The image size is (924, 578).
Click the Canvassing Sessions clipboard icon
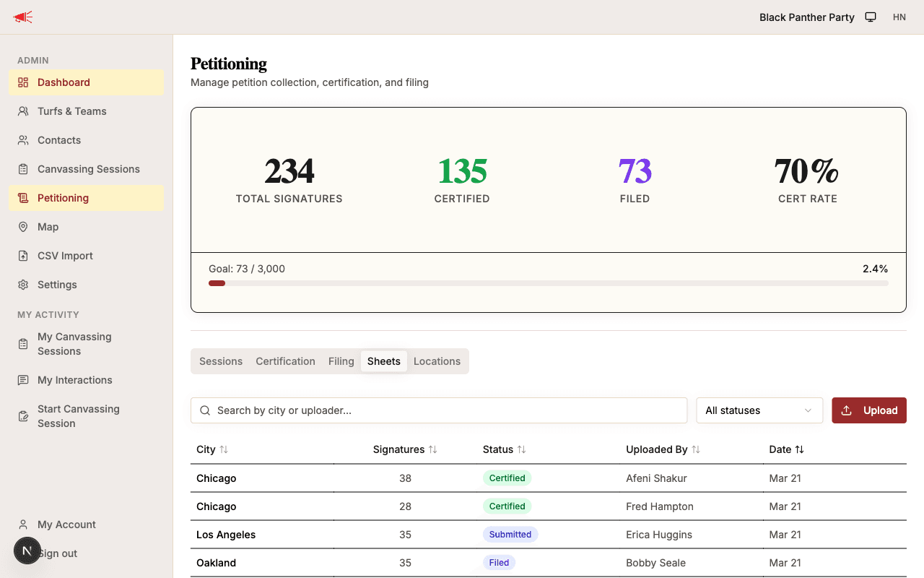click(23, 169)
